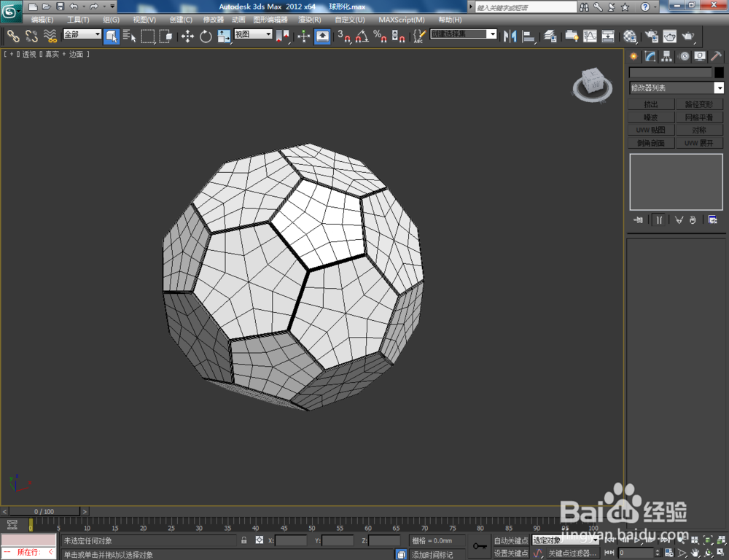Open the Layer Manager icon
The image size is (729, 560).
(550, 36)
